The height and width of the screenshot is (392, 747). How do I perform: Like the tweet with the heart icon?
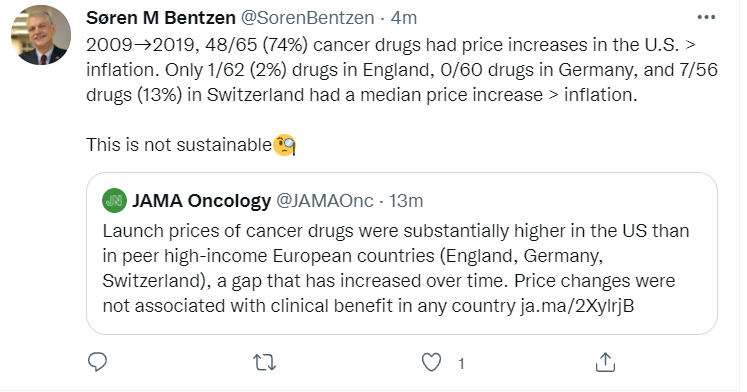pyautogui.click(x=432, y=362)
